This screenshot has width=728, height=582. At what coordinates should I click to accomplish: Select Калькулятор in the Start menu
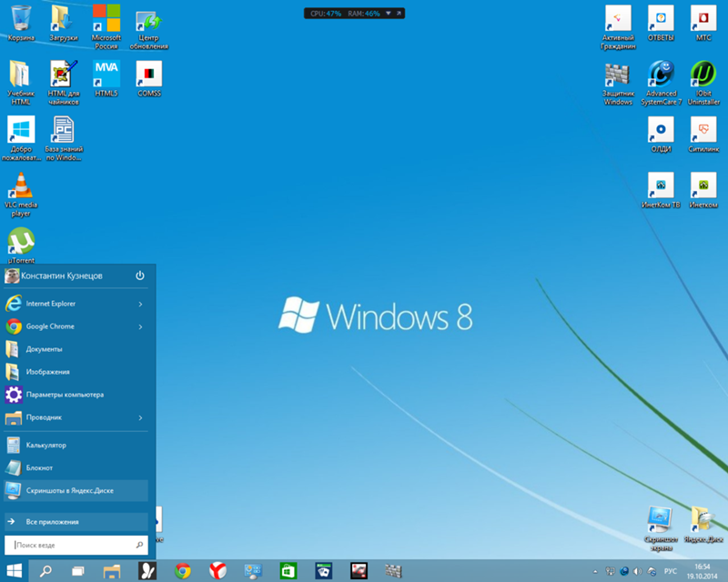point(45,446)
